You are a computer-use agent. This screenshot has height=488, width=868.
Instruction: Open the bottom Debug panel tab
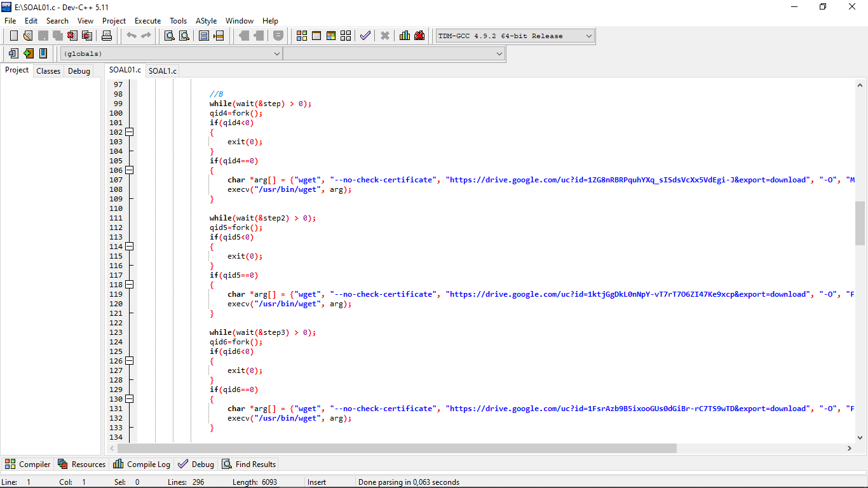(196, 464)
